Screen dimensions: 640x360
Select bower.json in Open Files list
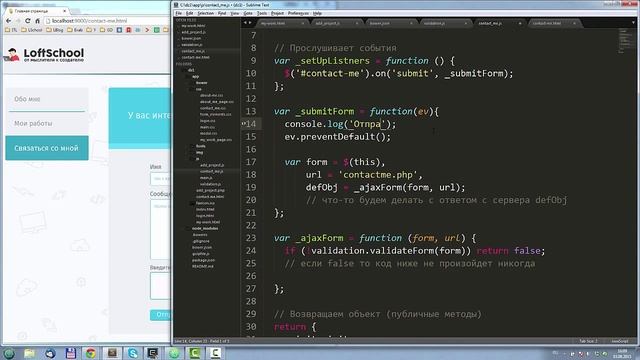tap(191, 38)
